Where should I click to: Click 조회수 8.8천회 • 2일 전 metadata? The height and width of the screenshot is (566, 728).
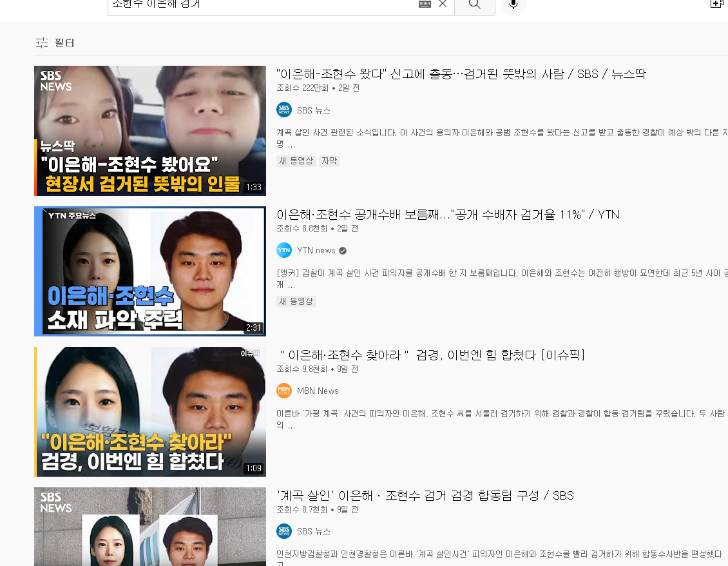[x=318, y=229]
